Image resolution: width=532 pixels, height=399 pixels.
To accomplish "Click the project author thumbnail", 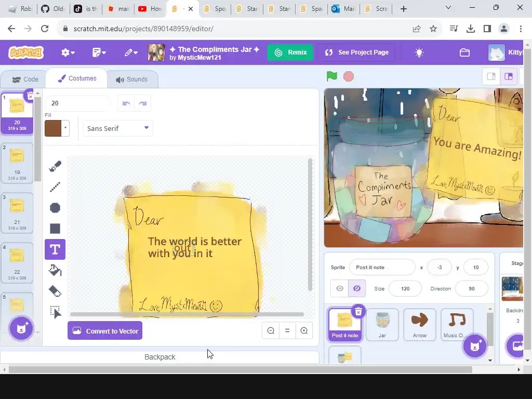I will pos(156,52).
